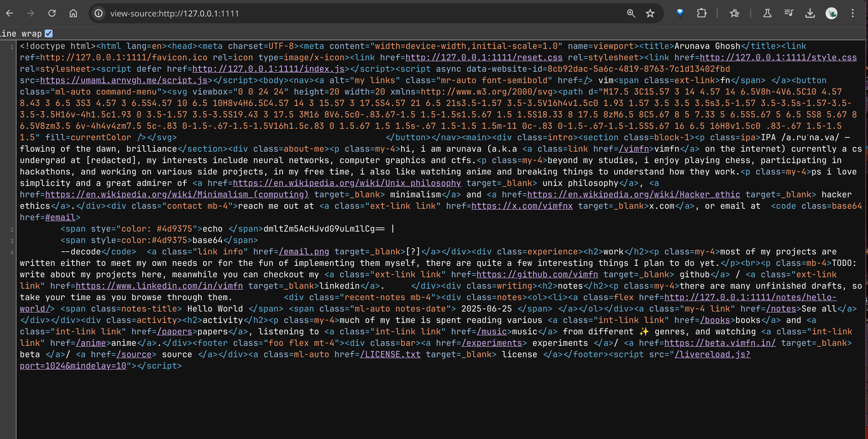Click the forward navigation arrow
This screenshot has height=439, width=868.
[x=31, y=13]
